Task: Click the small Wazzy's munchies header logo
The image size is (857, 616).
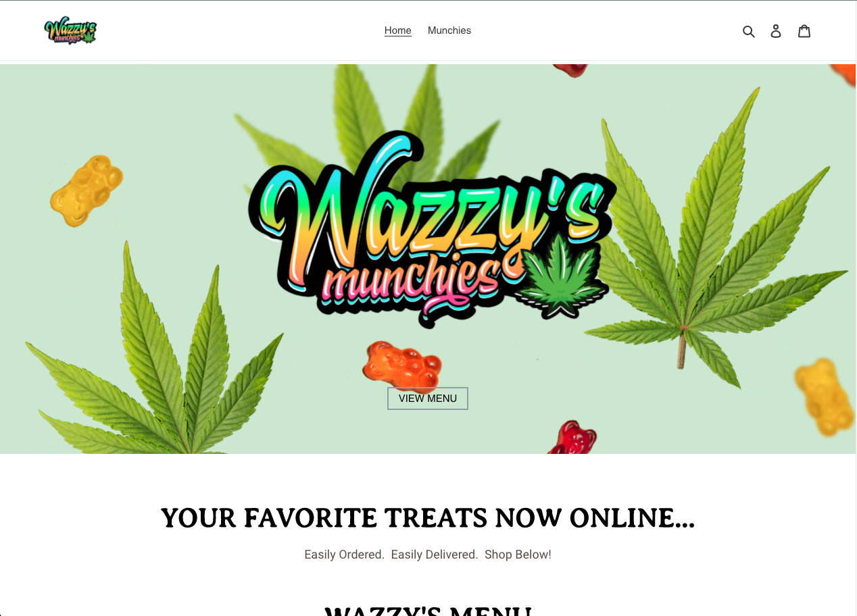Action: (x=71, y=31)
